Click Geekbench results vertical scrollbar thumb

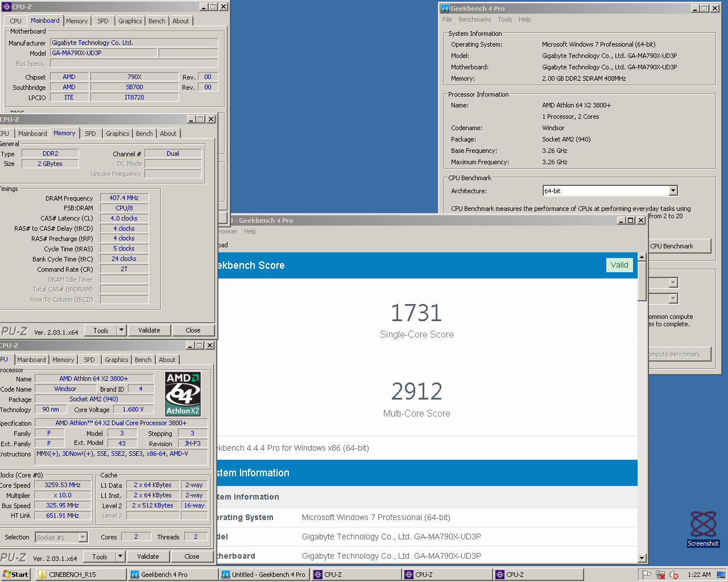pyautogui.click(x=642, y=281)
